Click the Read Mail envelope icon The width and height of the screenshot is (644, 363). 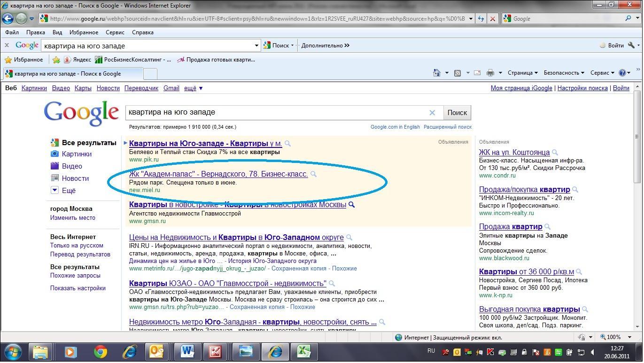pos(477,73)
